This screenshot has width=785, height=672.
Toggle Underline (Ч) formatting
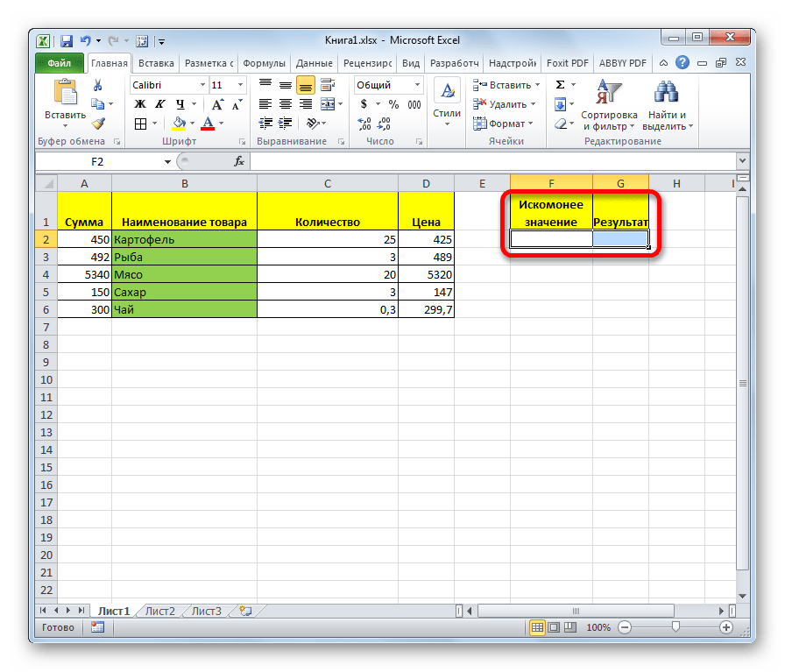(x=180, y=104)
